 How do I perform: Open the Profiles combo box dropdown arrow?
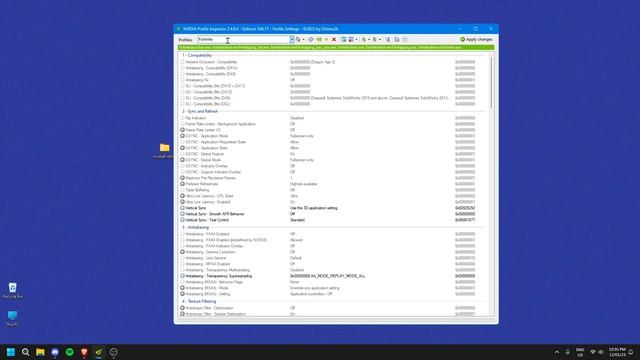tap(292, 40)
